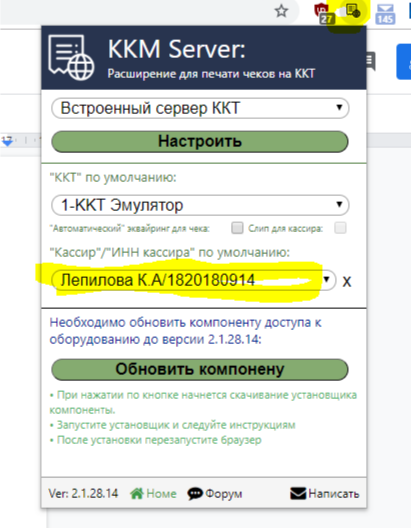Open the uBlock extension icon showing 27
Viewport: 411px width, 528px height.
coord(324,13)
